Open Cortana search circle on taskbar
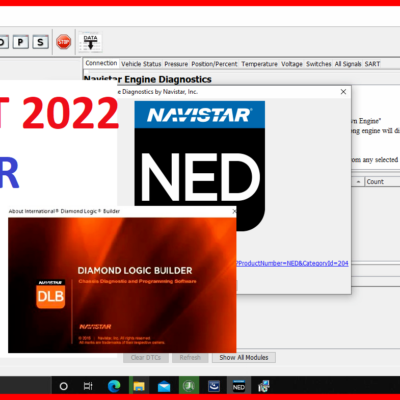 (63, 386)
